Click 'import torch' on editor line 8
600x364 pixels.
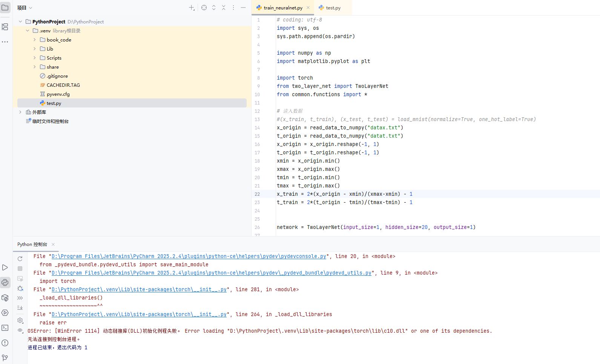tap(295, 78)
